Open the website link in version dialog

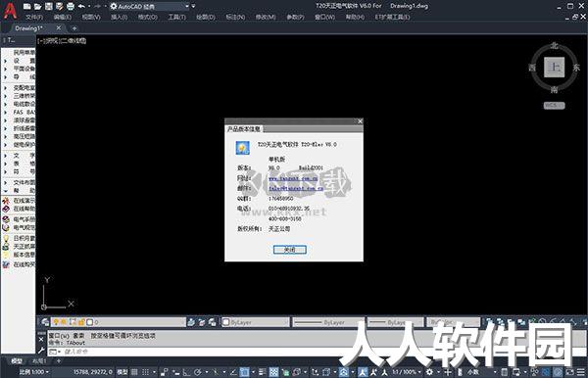293,178
